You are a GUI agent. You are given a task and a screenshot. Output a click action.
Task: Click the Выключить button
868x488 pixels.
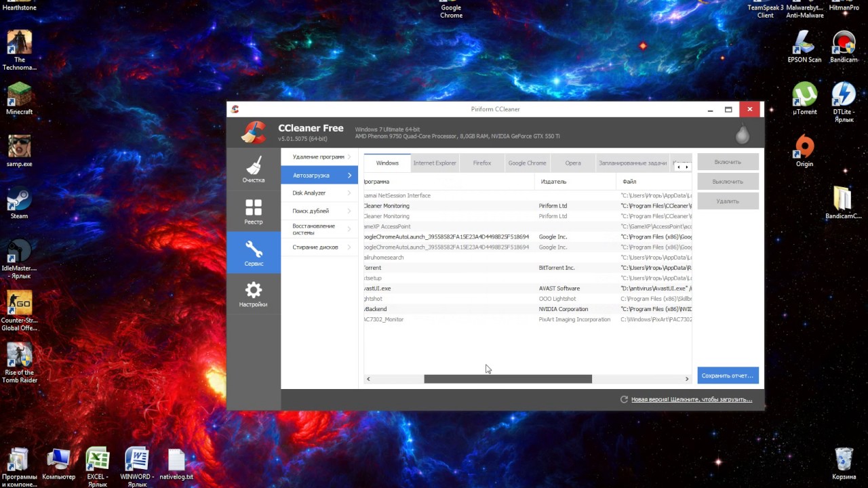pos(728,182)
